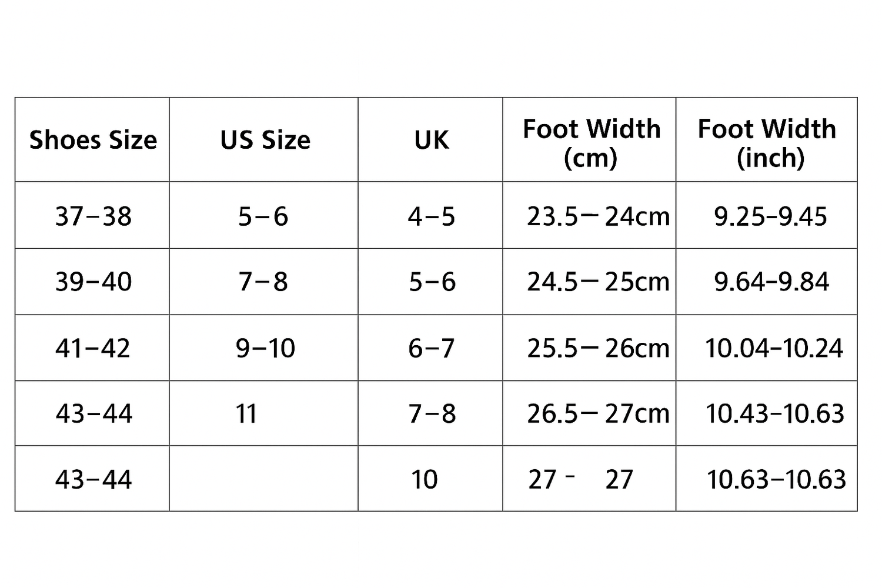Click the US Size column header

pyautogui.click(x=265, y=140)
